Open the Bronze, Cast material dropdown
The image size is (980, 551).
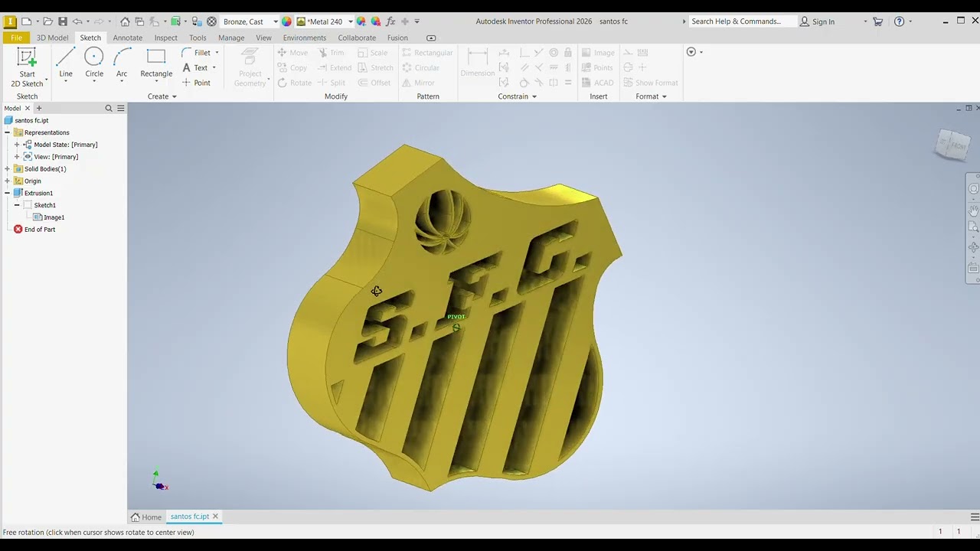tap(248, 21)
